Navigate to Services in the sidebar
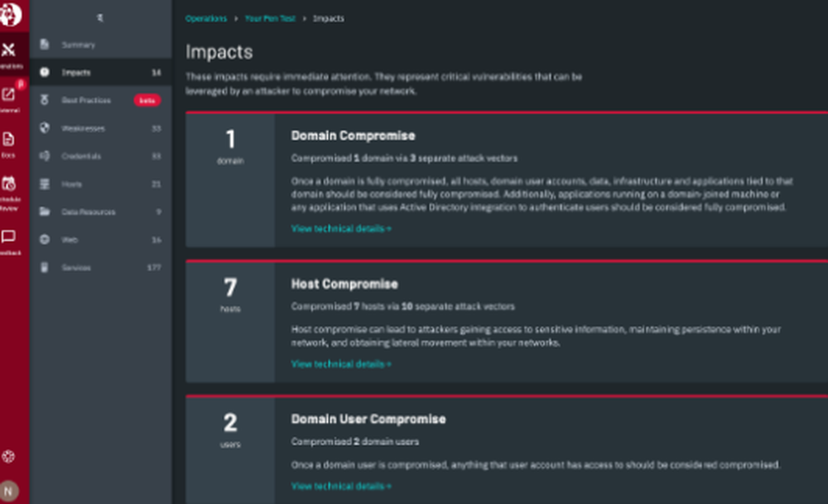Image resolution: width=828 pixels, height=504 pixels. point(76,267)
